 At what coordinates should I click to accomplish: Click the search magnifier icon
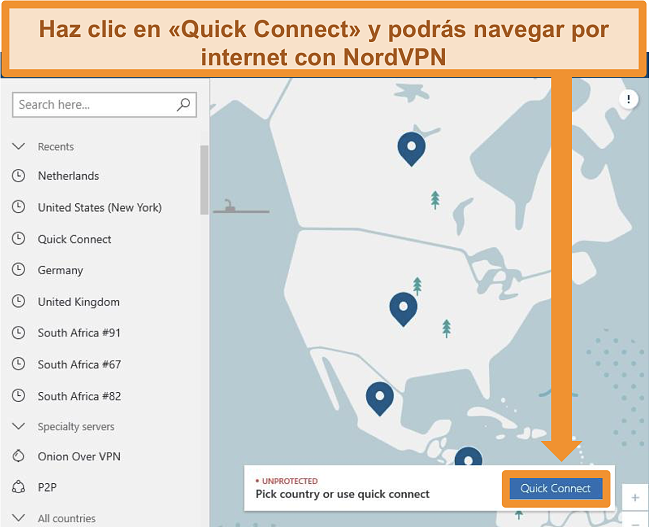click(x=183, y=104)
